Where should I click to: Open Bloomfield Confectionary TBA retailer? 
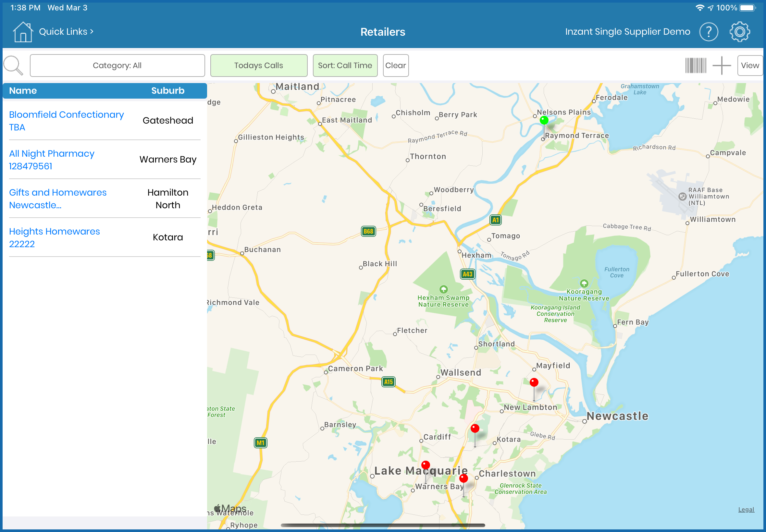click(66, 121)
